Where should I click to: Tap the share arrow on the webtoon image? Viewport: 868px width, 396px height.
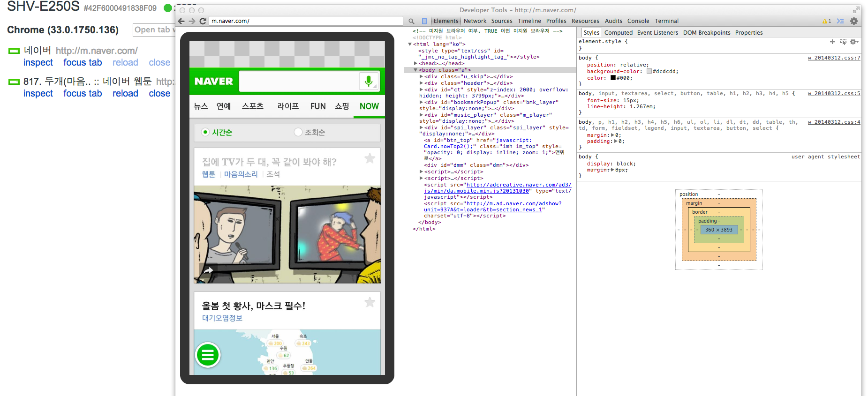[x=208, y=270]
